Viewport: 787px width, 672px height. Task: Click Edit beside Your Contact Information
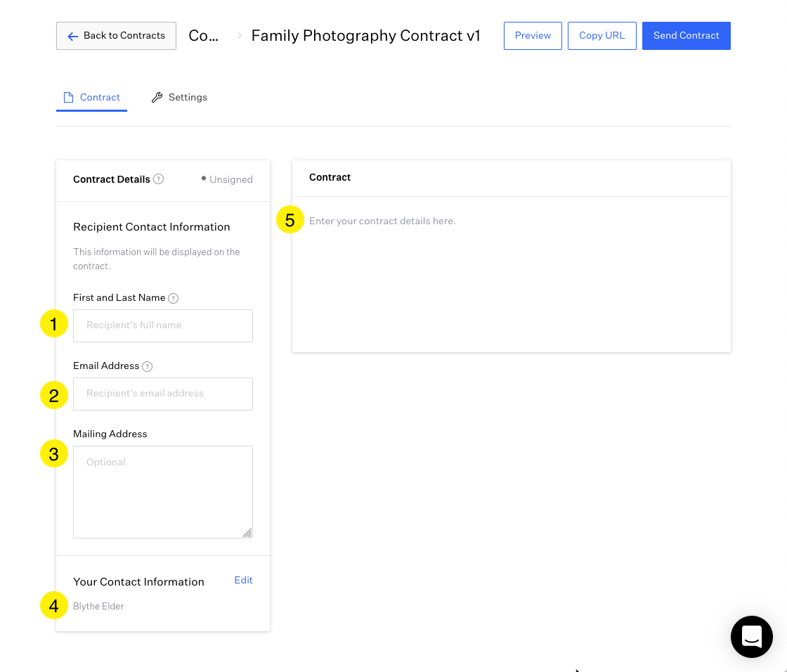(x=243, y=580)
